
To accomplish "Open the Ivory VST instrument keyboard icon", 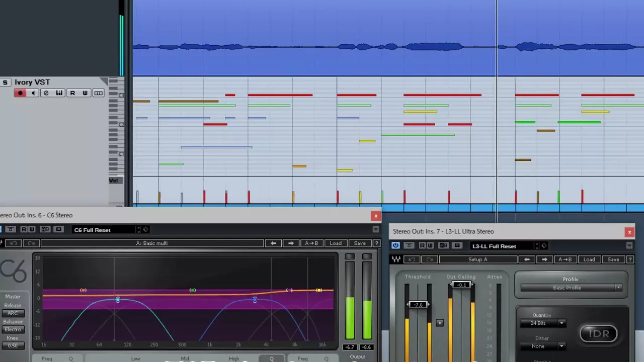I will pyautogui.click(x=59, y=93).
